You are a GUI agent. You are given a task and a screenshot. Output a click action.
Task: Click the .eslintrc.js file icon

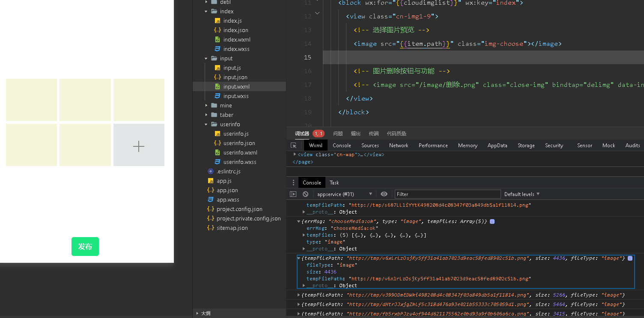(x=211, y=172)
